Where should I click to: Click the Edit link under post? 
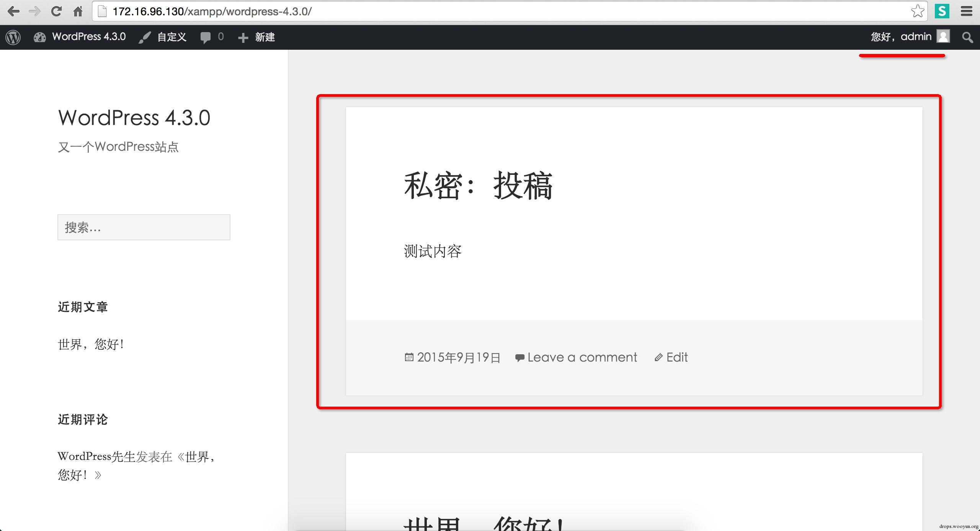click(676, 357)
